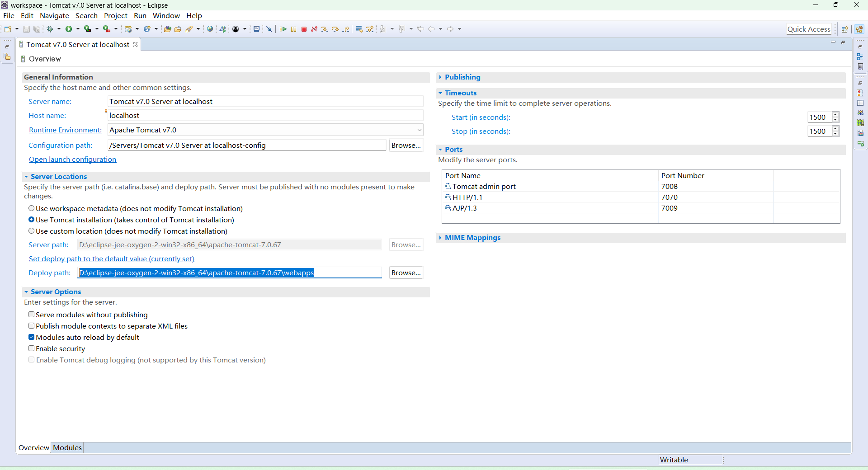
Task: Uncheck Modules auto reload by default
Action: tap(32, 337)
